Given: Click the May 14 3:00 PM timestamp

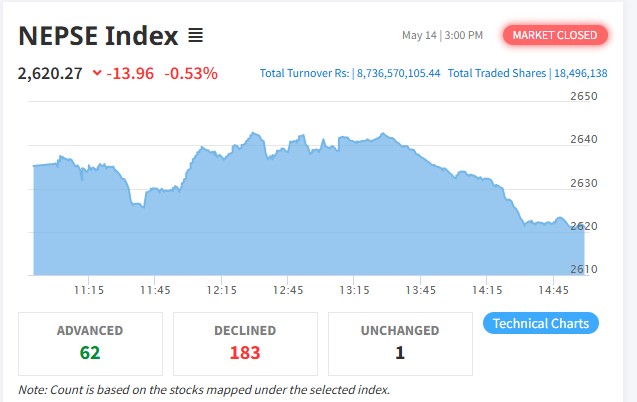Looking at the screenshot, I should tap(442, 35).
